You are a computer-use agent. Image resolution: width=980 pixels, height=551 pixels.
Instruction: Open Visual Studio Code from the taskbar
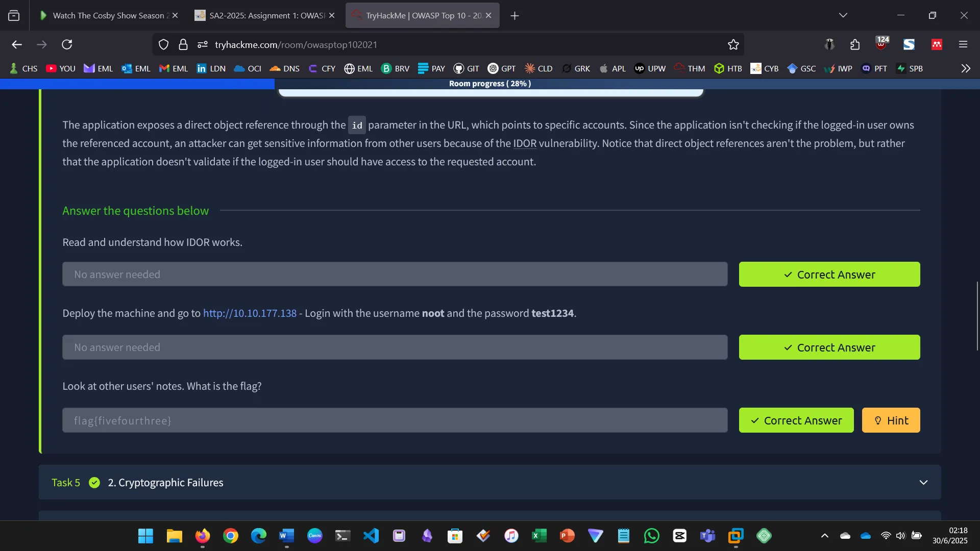tap(371, 536)
